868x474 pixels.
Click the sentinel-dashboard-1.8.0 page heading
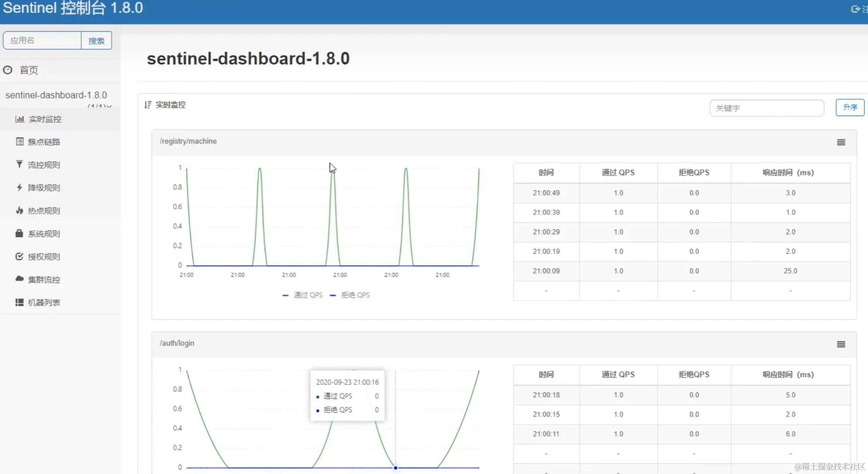(248, 59)
